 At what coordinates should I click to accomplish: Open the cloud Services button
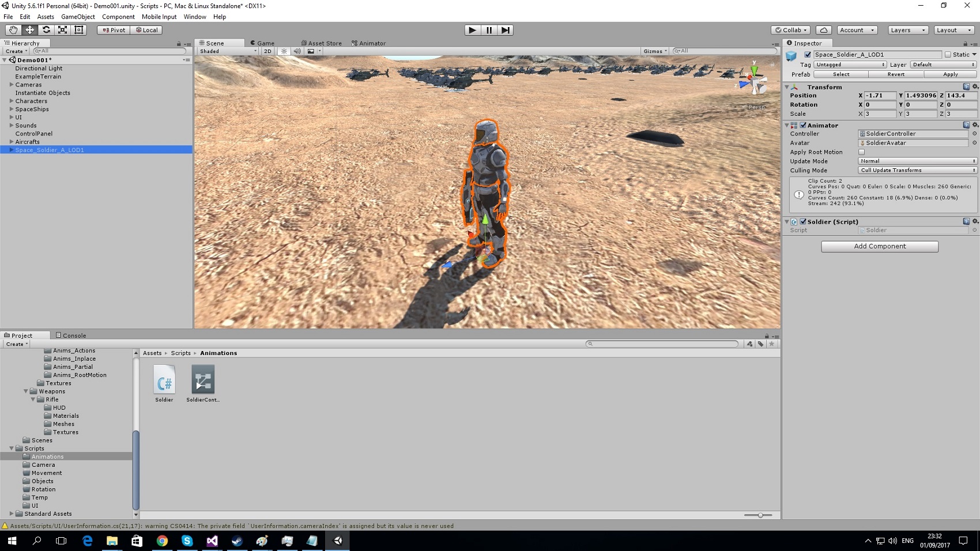[x=824, y=30]
